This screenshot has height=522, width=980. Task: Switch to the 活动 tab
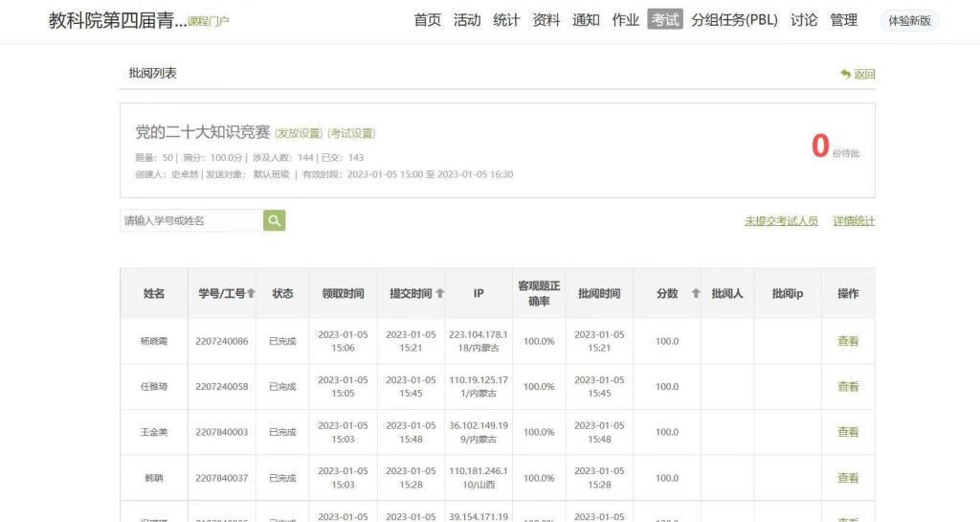tap(467, 20)
